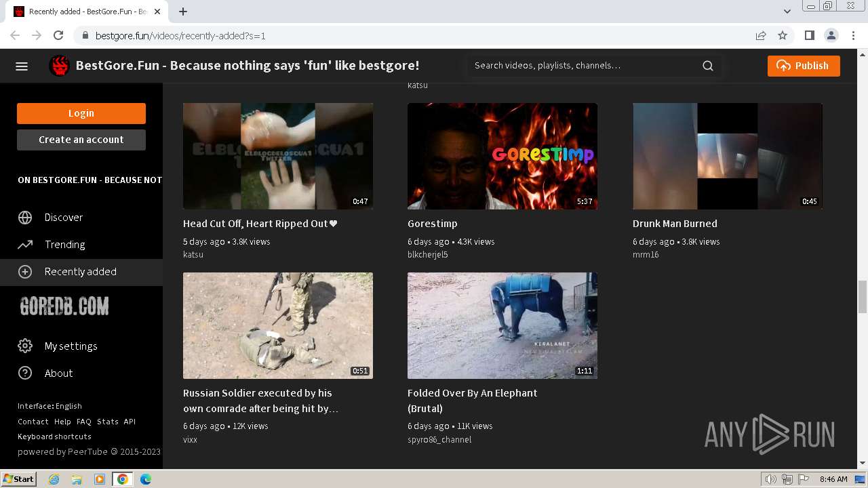This screenshot has height=488, width=868.
Task: Open Microsoft Edge from taskbar
Action: [x=146, y=479]
